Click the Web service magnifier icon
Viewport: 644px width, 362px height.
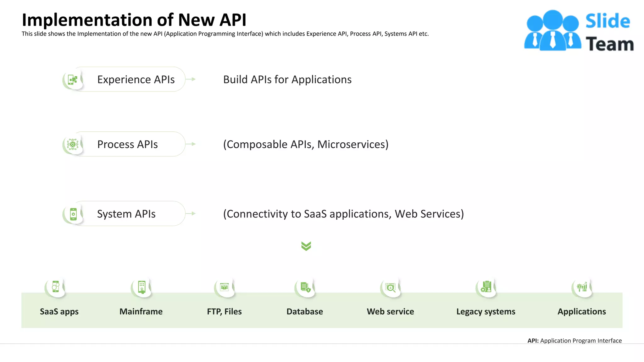[391, 287]
